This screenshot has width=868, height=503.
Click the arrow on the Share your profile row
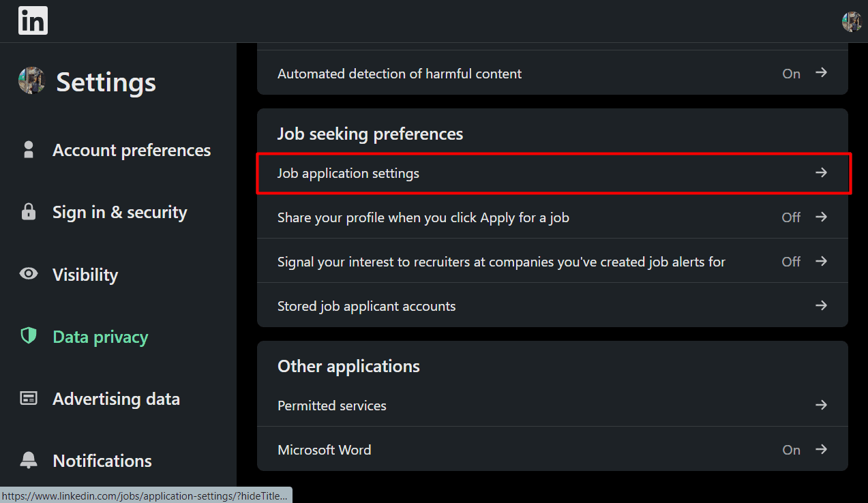click(x=822, y=217)
